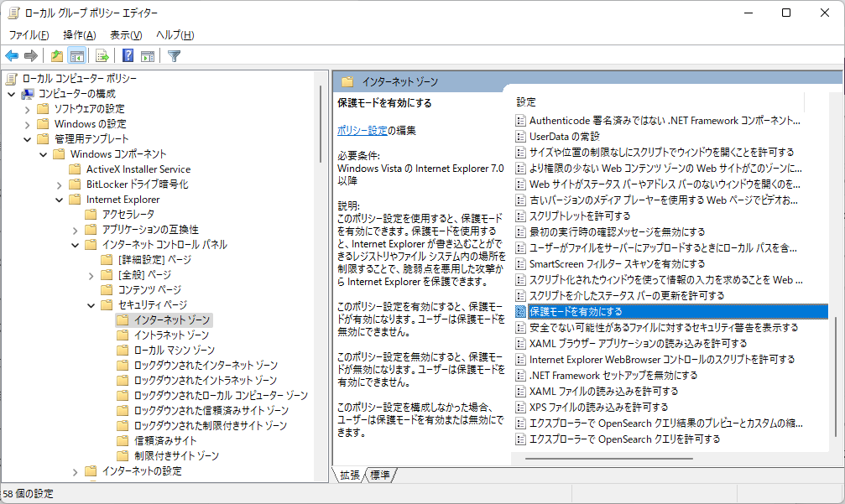Click the アクセラレータ folder icon
This screenshot has width=845, height=504.
click(91, 215)
